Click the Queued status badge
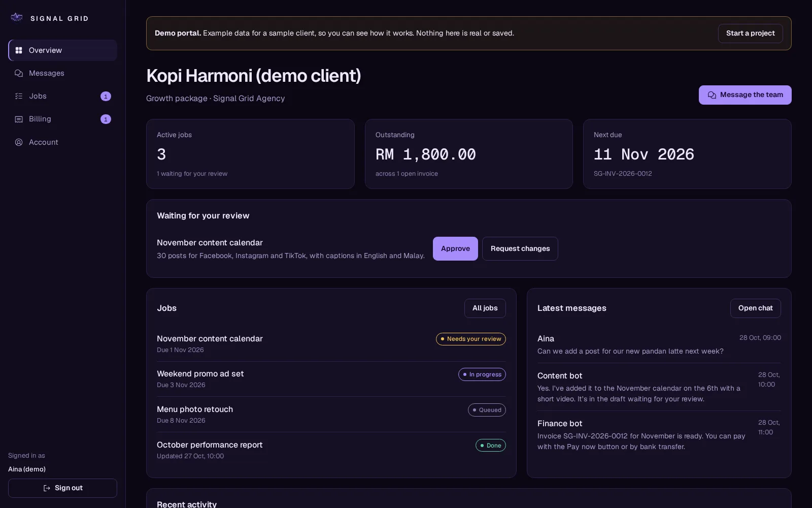 point(487,410)
